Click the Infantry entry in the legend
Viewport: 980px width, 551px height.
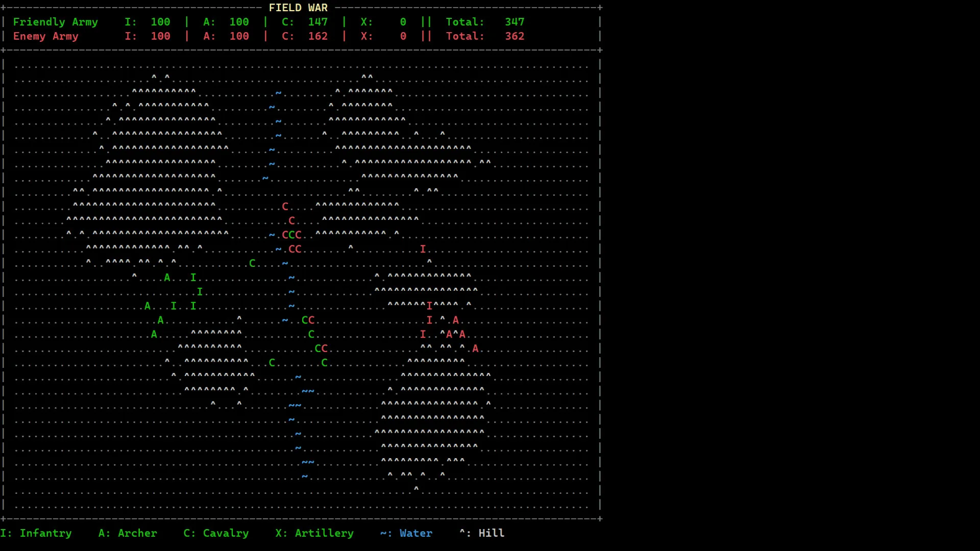36,533
